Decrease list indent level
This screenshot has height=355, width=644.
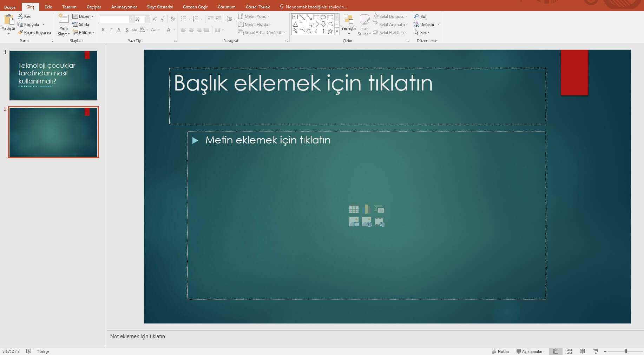click(x=210, y=19)
